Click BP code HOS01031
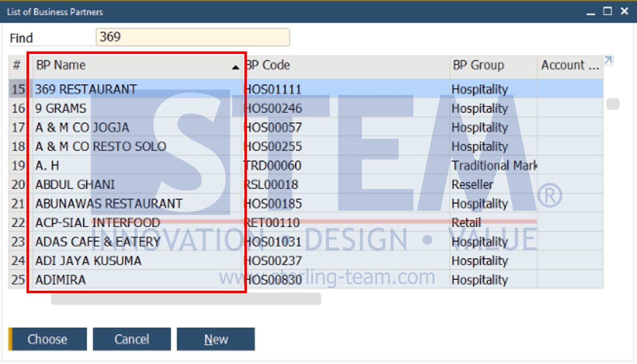The image size is (637, 364). (273, 242)
